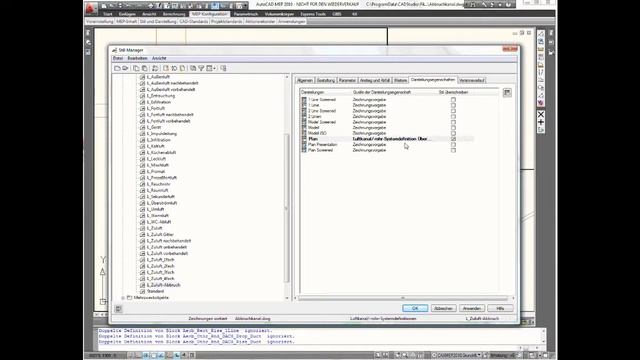Switch to the Anstieg und Abfall tab
The width and height of the screenshot is (640, 360).
pos(375,80)
